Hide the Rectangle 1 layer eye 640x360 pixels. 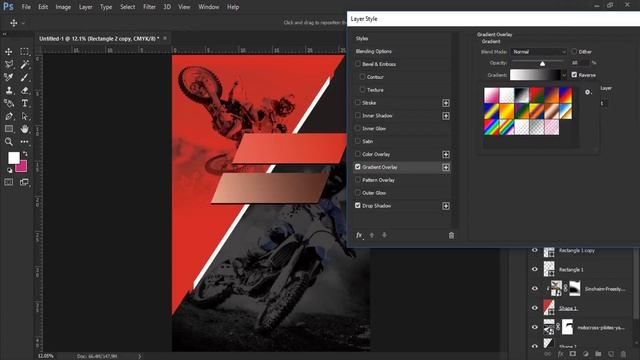[x=535, y=269]
